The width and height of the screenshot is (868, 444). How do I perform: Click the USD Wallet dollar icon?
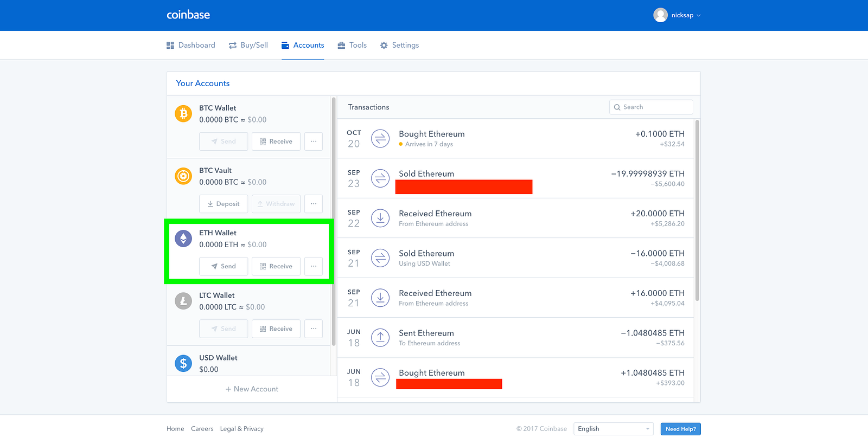(x=183, y=363)
